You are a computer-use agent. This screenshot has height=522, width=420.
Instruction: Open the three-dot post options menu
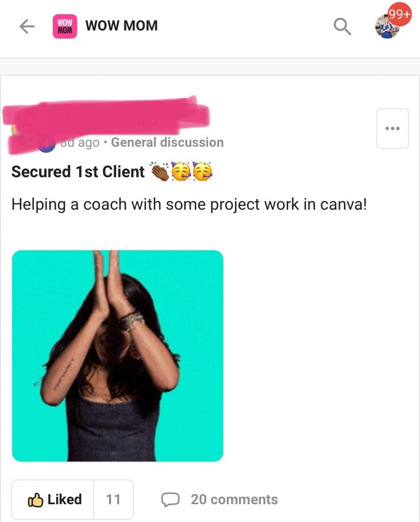pyautogui.click(x=393, y=128)
